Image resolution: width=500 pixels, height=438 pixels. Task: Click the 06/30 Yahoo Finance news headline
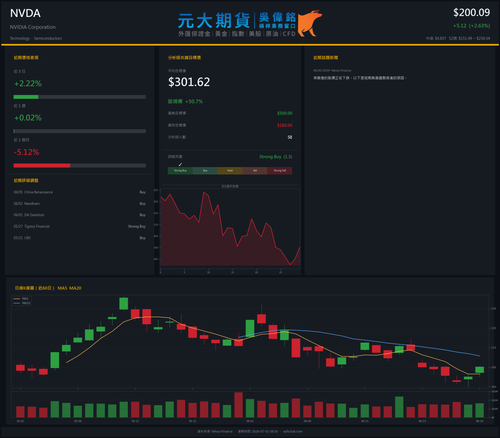click(x=360, y=78)
